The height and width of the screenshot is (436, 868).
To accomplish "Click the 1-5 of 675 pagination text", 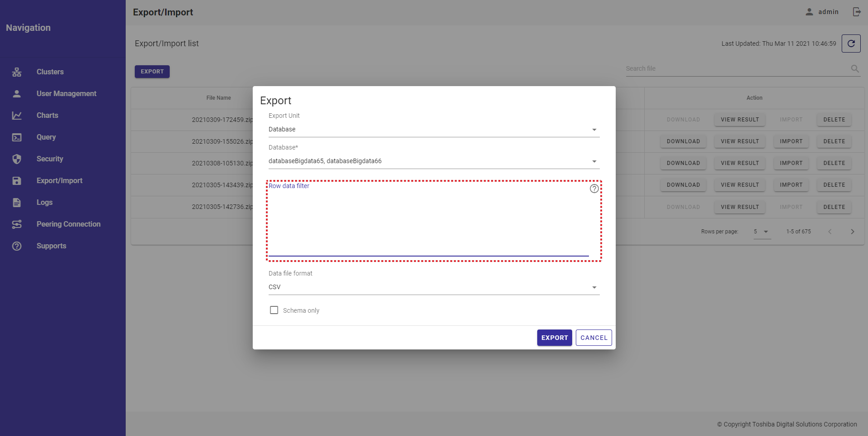I will pyautogui.click(x=799, y=232).
